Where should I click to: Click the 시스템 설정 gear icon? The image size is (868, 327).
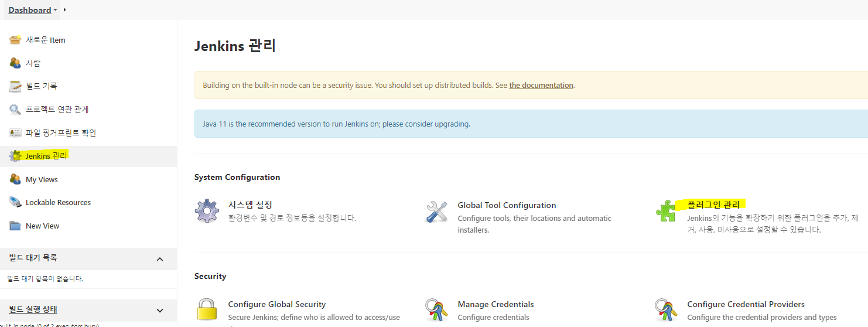point(207,211)
